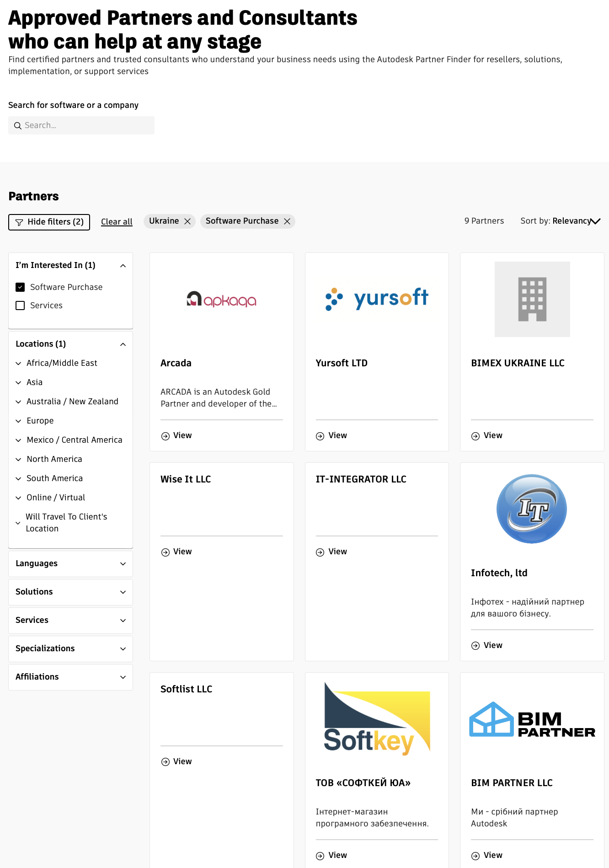This screenshot has width=609, height=868.
Task: Expand the Services filter section
Action: tap(70, 621)
